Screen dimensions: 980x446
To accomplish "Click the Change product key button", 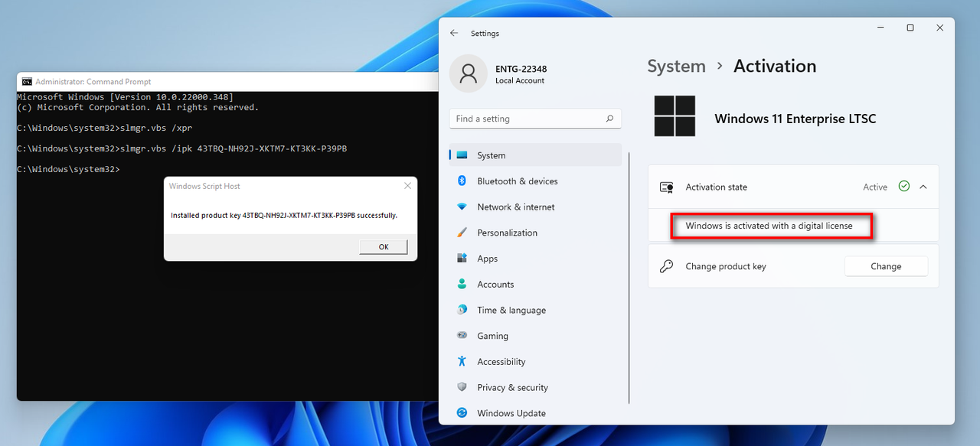I will (886, 266).
